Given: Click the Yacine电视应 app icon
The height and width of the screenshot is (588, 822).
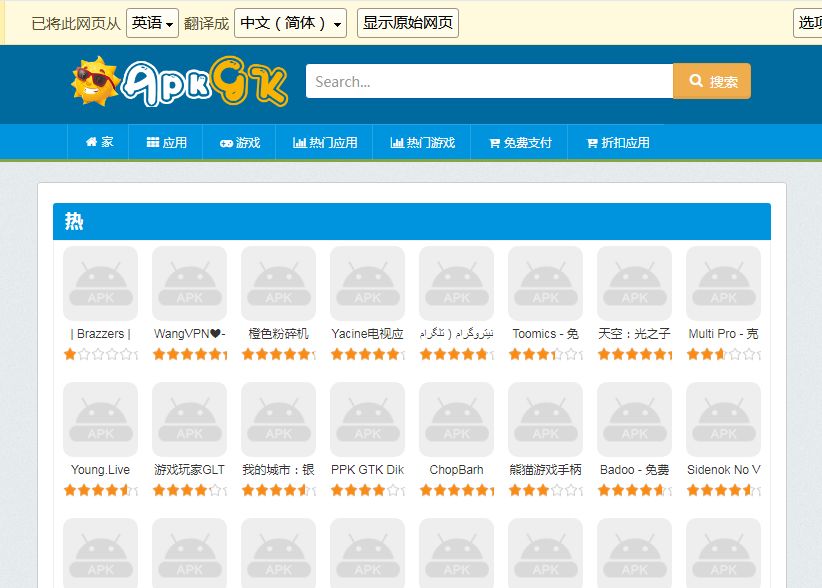Looking at the screenshot, I should pos(367,284).
